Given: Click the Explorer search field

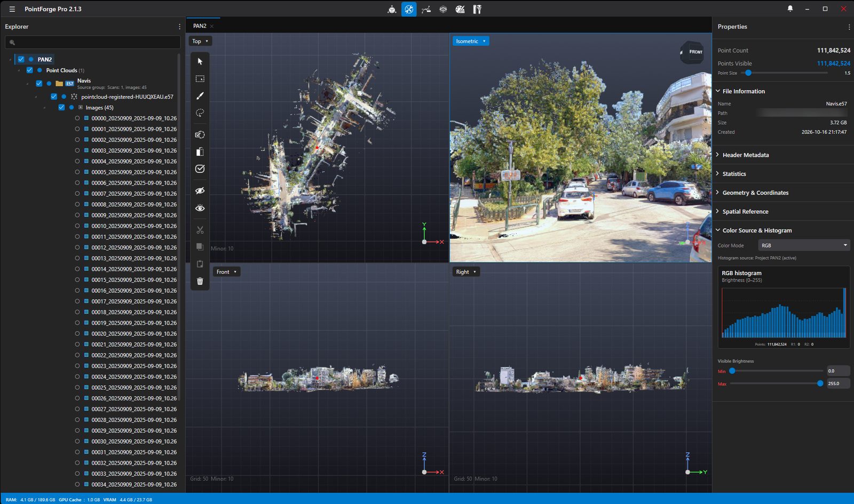Looking at the screenshot, I should (x=93, y=42).
